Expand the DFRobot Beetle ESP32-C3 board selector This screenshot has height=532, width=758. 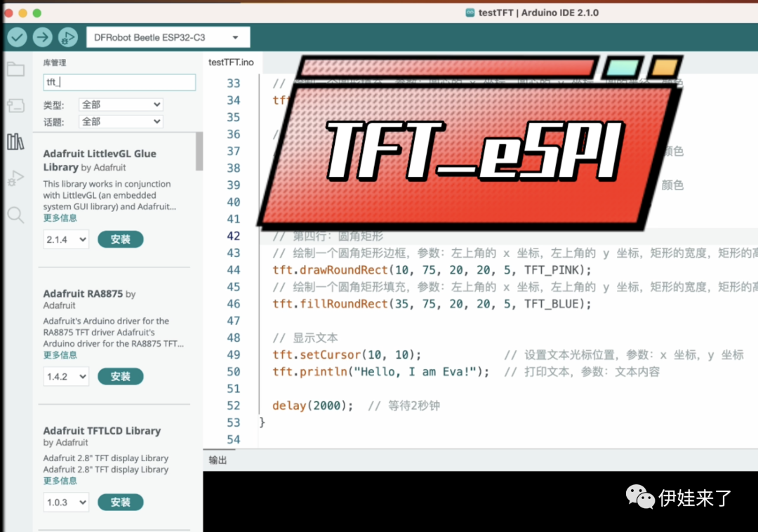point(167,37)
